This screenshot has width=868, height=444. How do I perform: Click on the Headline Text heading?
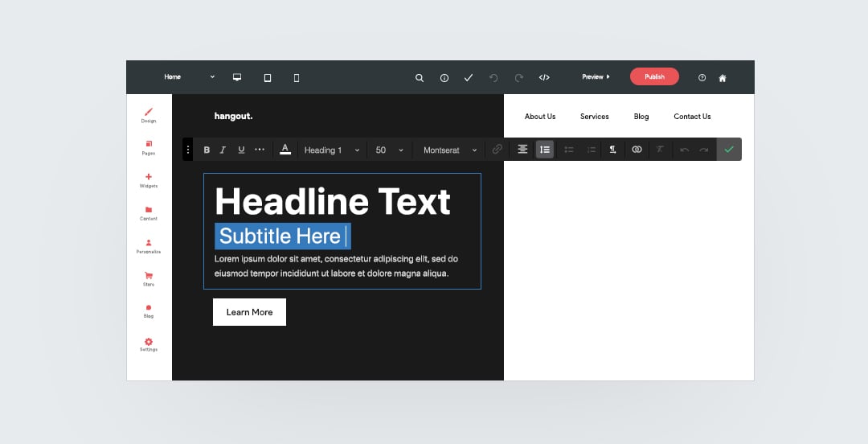click(x=333, y=201)
